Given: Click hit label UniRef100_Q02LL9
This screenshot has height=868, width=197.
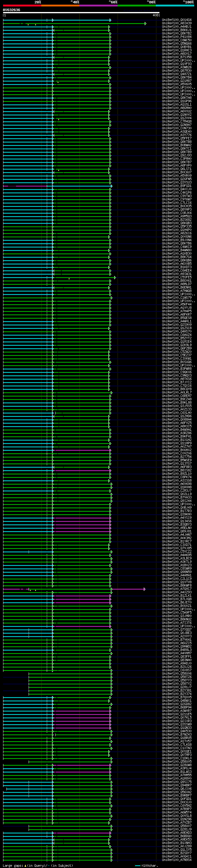Looking at the screenshot, I should coord(176,494).
